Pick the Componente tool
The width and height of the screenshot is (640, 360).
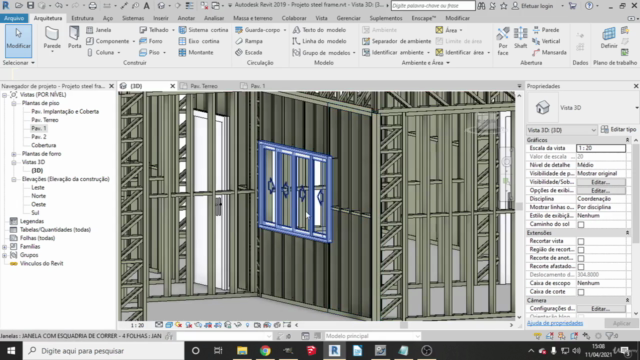tap(108, 41)
